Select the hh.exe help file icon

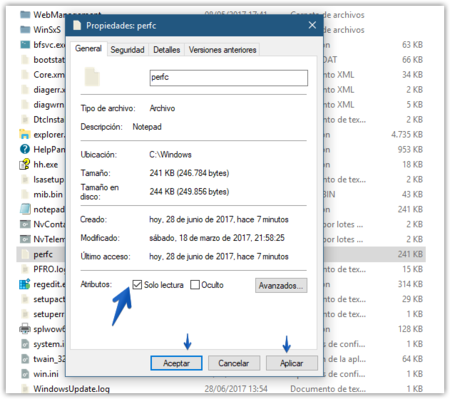pos(25,164)
